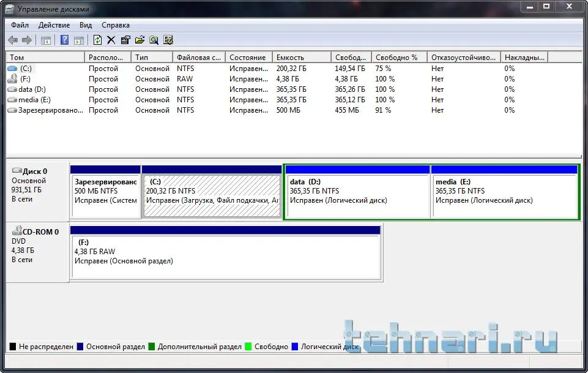
Task: Select the Зарезервировано volume icon in list
Action: 12,110
